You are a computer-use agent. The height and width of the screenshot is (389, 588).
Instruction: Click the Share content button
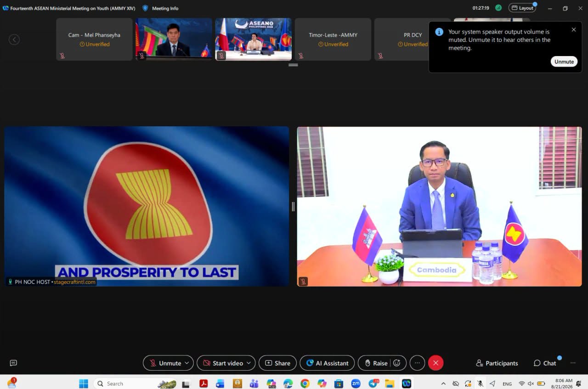coord(277,363)
